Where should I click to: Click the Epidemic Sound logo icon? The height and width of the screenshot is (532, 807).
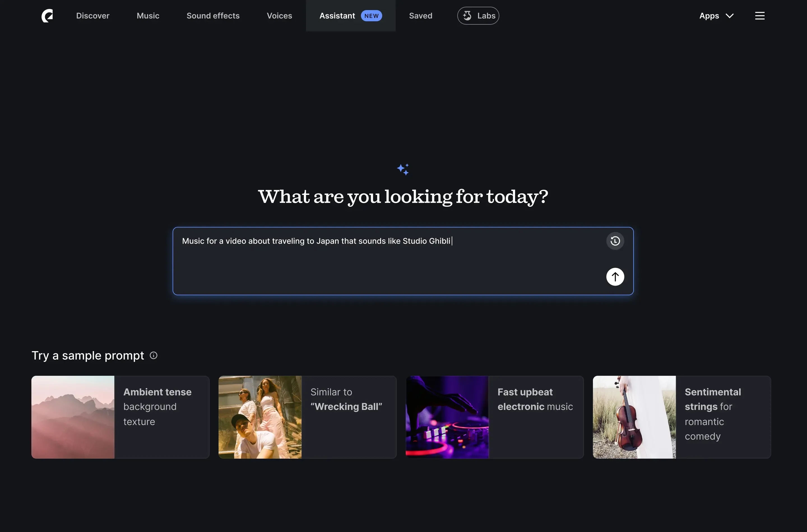(x=47, y=16)
